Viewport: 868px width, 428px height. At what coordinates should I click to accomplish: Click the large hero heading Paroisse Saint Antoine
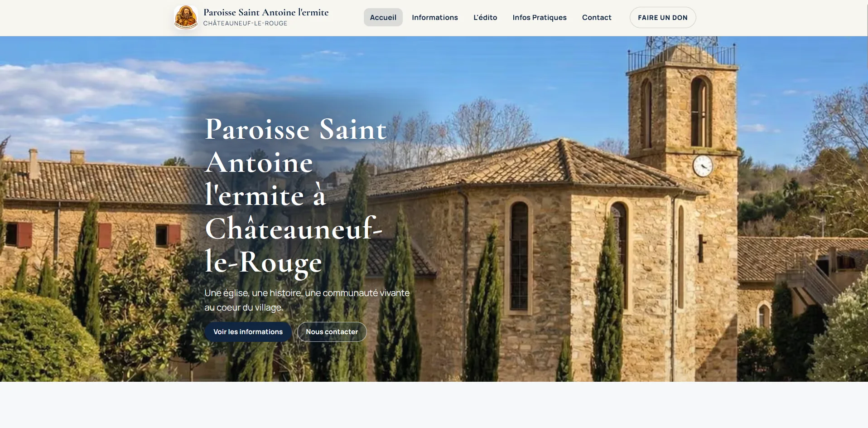pyautogui.click(x=296, y=195)
